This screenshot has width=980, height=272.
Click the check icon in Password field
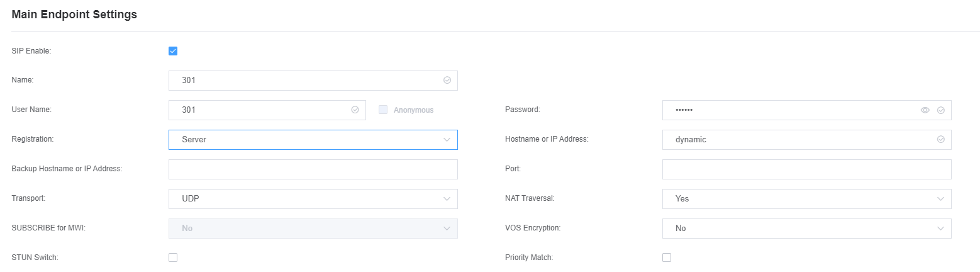pos(941,110)
